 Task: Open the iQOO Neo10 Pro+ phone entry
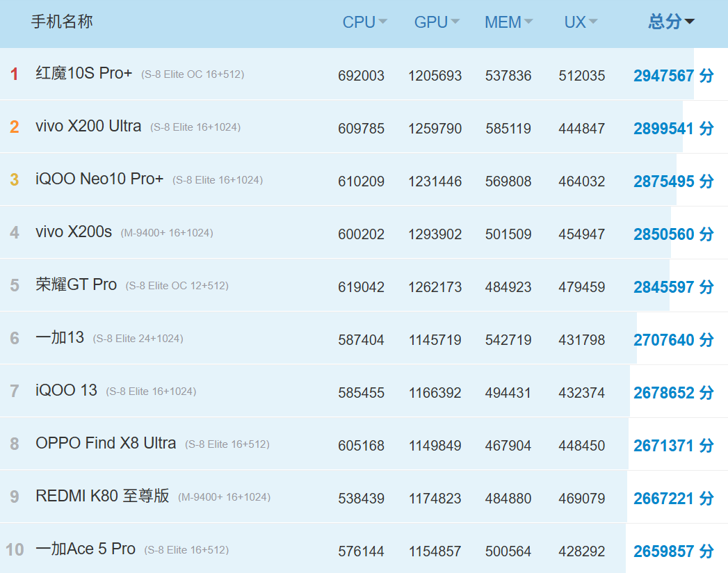(x=99, y=179)
